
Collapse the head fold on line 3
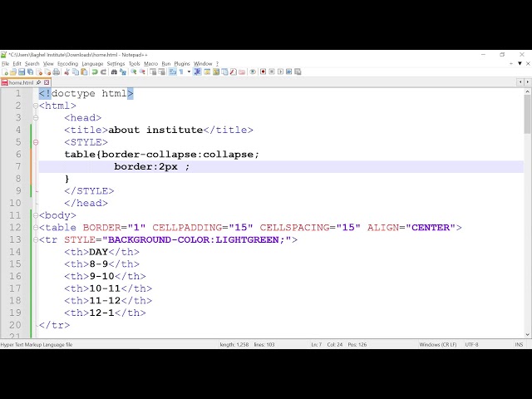click(x=36, y=118)
